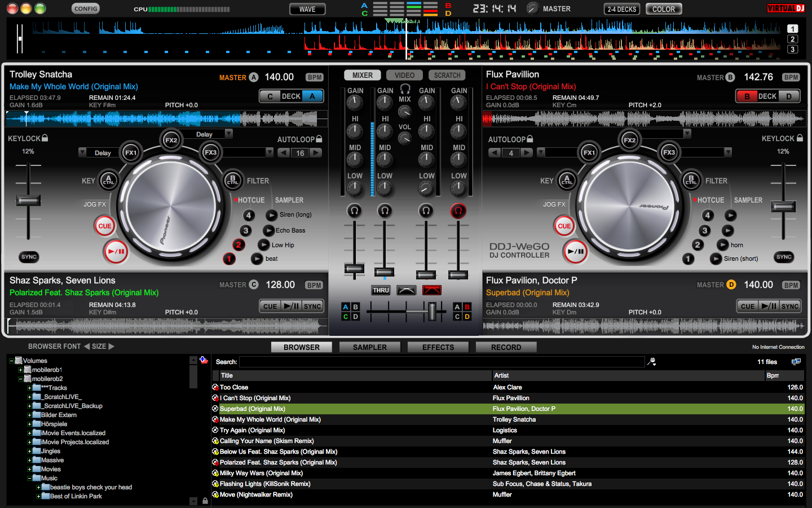This screenshot has height=508, width=812.
Task: Open the Delay effect dropdown for FX1
Action: 83,152
